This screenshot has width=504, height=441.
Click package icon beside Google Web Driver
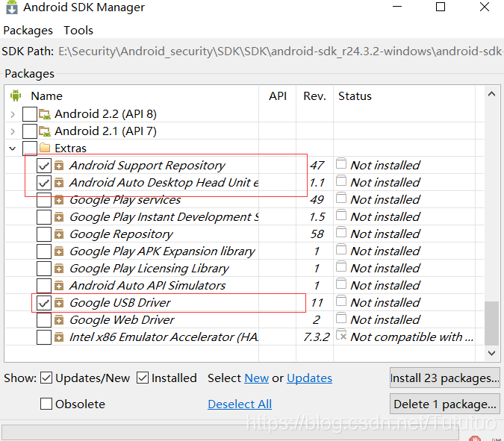click(59, 320)
